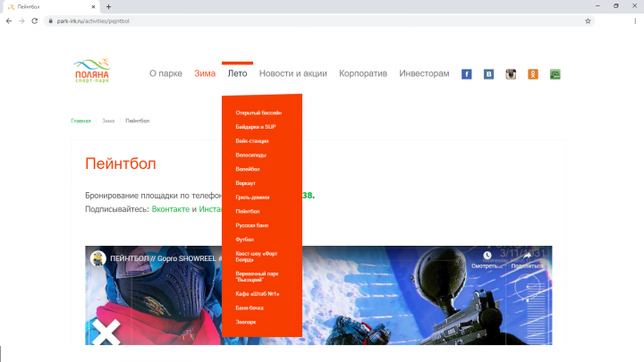
Task: Select Квест-шоу «Форт Боярд» from dropdown
Action: click(257, 257)
